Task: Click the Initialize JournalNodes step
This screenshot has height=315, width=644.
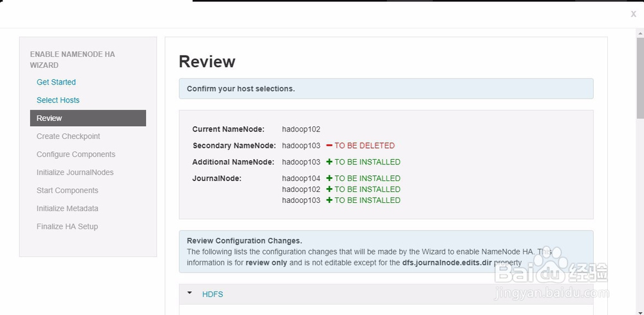Action: pos(75,173)
